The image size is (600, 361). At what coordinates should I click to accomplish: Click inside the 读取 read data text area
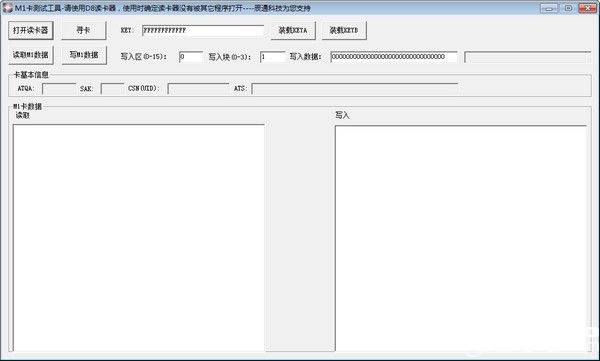click(x=139, y=237)
